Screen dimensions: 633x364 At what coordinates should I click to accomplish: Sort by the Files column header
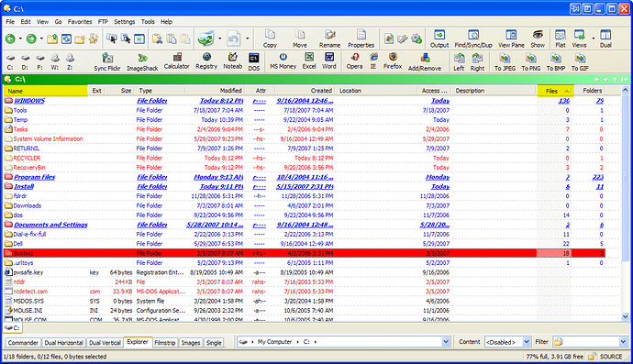click(556, 91)
